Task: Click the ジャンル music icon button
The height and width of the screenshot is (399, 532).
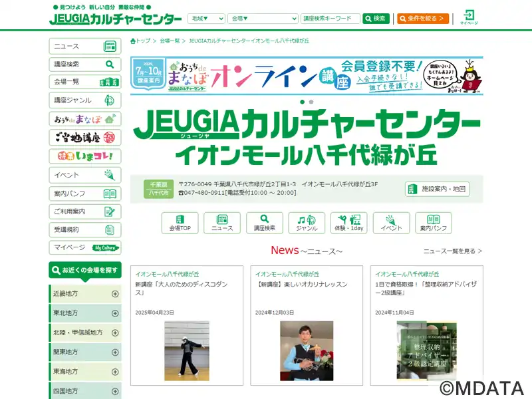Action: pyautogui.click(x=307, y=223)
